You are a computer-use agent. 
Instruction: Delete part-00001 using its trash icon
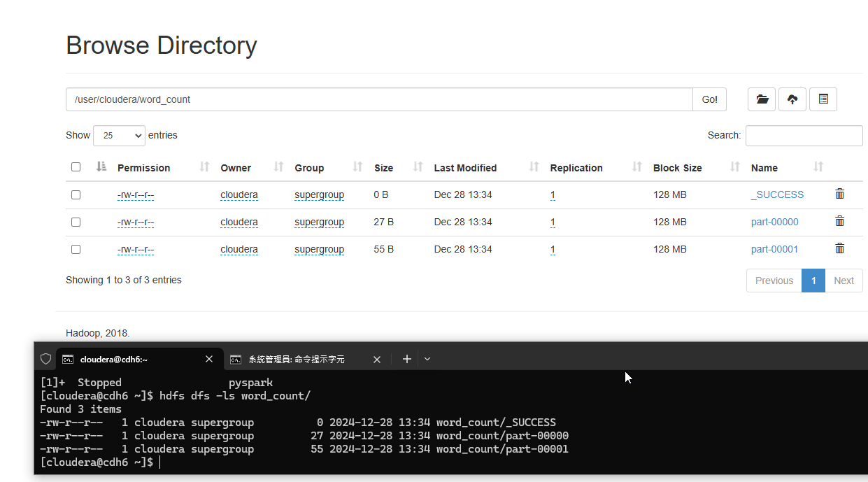point(840,248)
